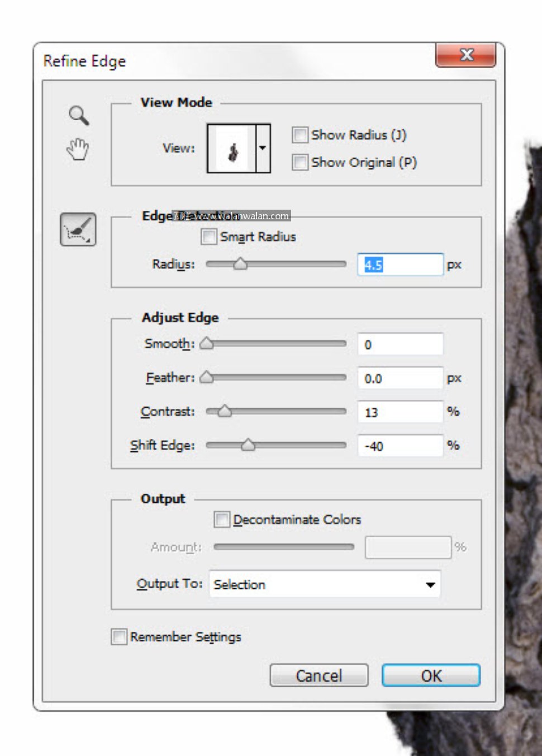Click the Radius slider handle

(240, 264)
